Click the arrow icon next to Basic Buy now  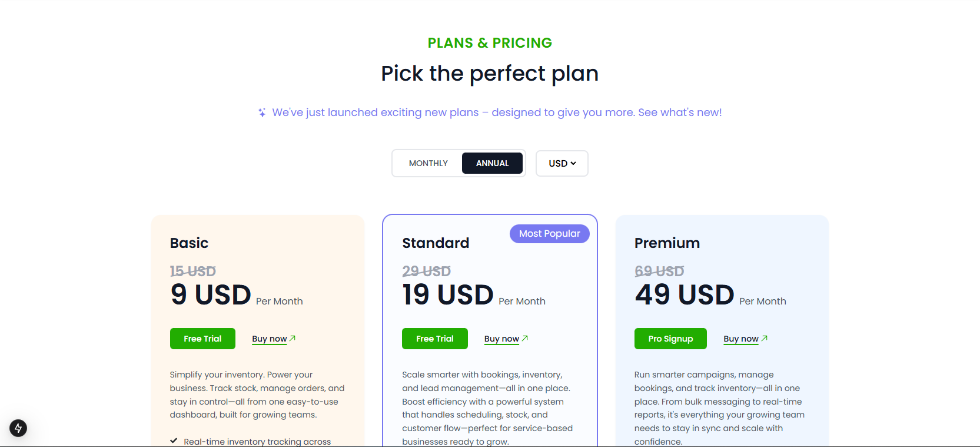coord(293,339)
